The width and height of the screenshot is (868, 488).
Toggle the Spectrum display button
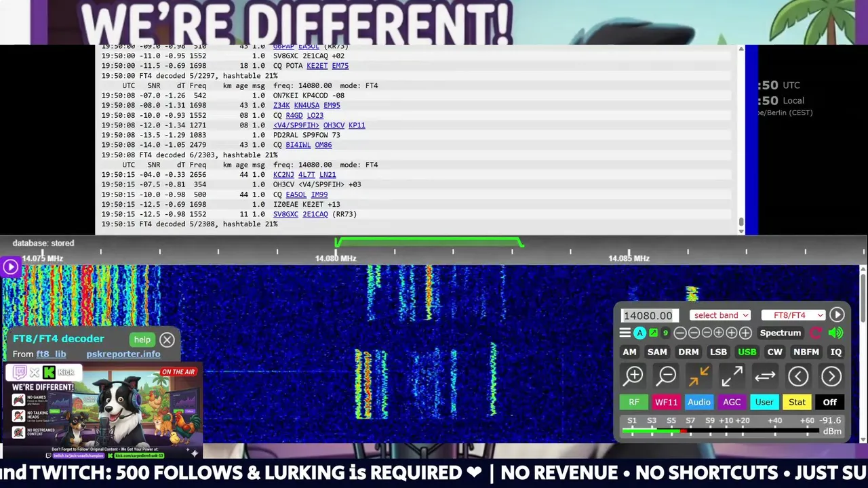tap(780, 333)
